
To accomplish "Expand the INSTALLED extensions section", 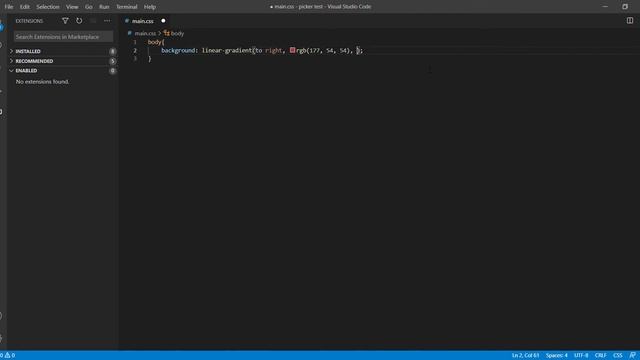I will coord(63,51).
